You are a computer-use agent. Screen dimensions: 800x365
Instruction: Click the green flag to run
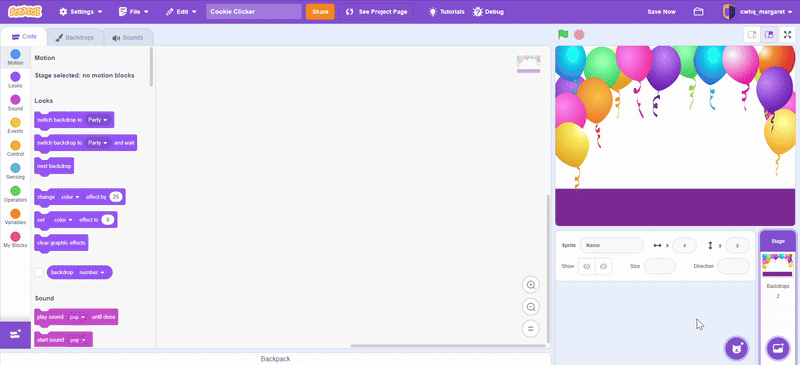563,34
